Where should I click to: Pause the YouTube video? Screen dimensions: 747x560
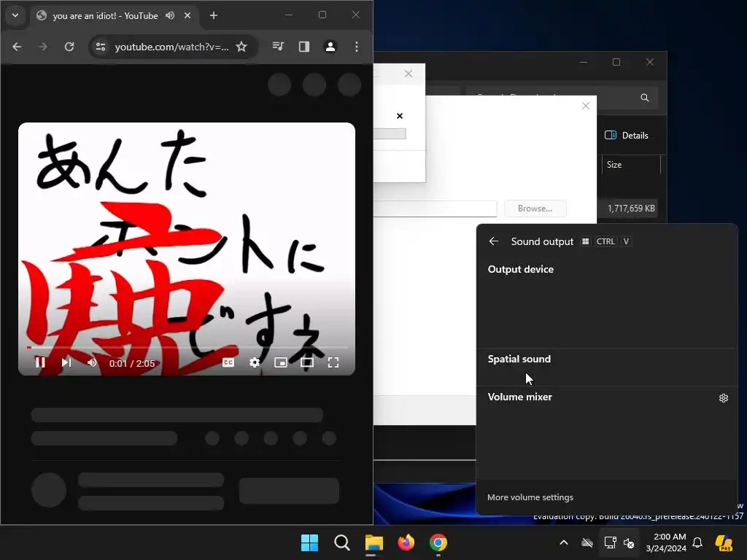tap(41, 363)
